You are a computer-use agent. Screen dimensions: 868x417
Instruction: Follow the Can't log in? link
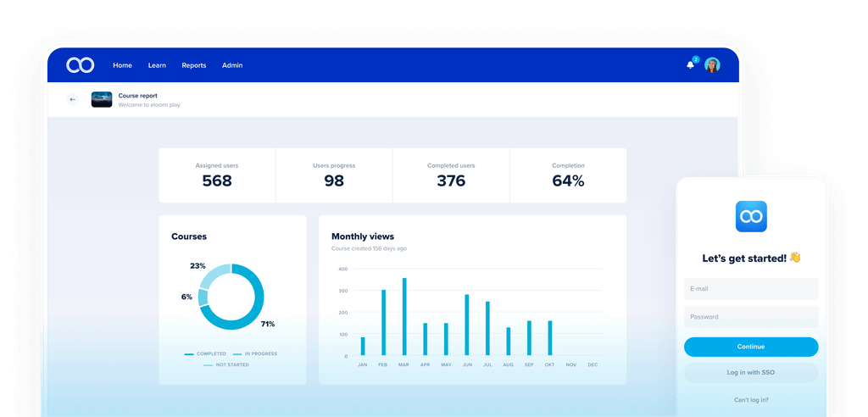pos(751,399)
